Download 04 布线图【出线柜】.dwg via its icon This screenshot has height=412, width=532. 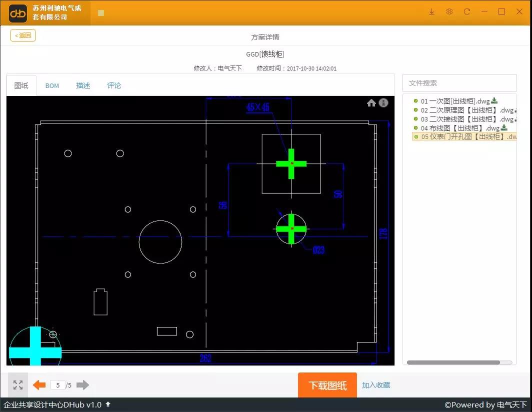504,127
